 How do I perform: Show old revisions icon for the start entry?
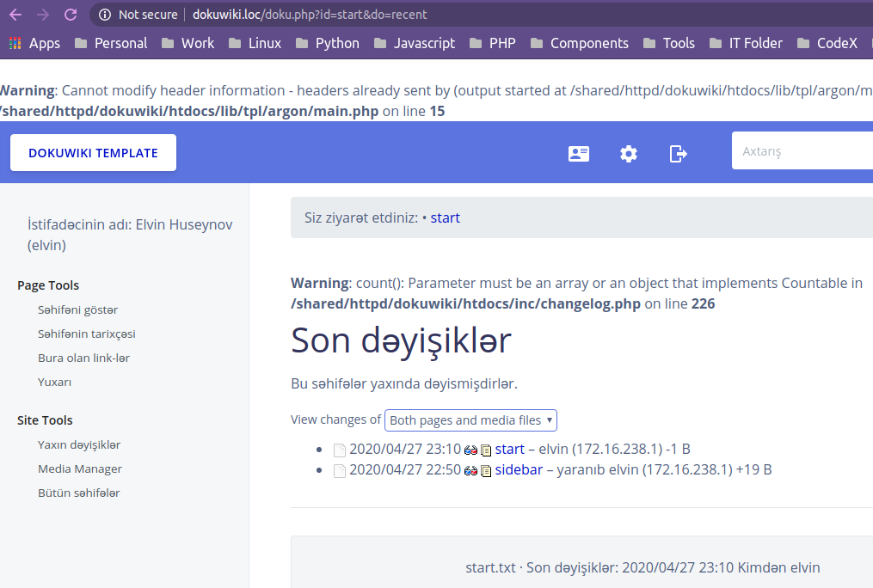tap(486, 450)
